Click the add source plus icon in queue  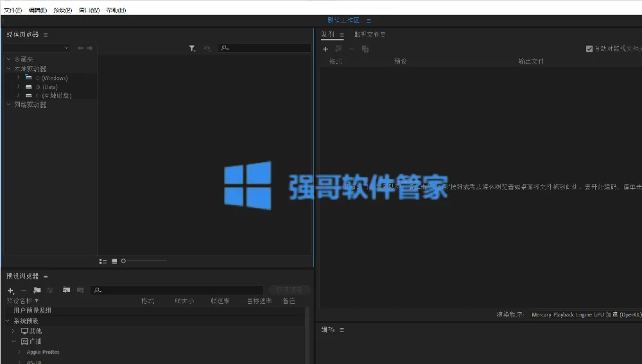[325, 49]
